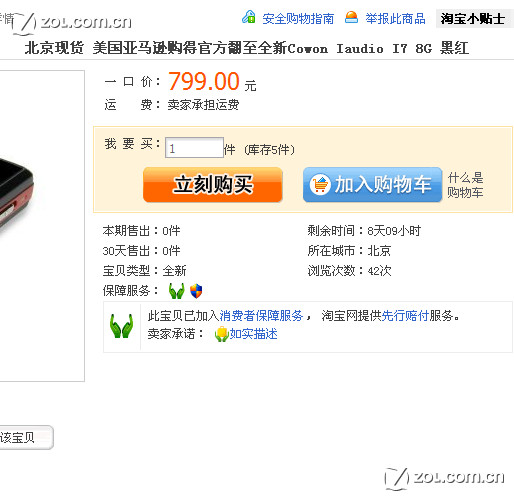Screen dimensions: 514x501
Task: Open the 举报此商品 link
Action: pyautogui.click(x=395, y=19)
